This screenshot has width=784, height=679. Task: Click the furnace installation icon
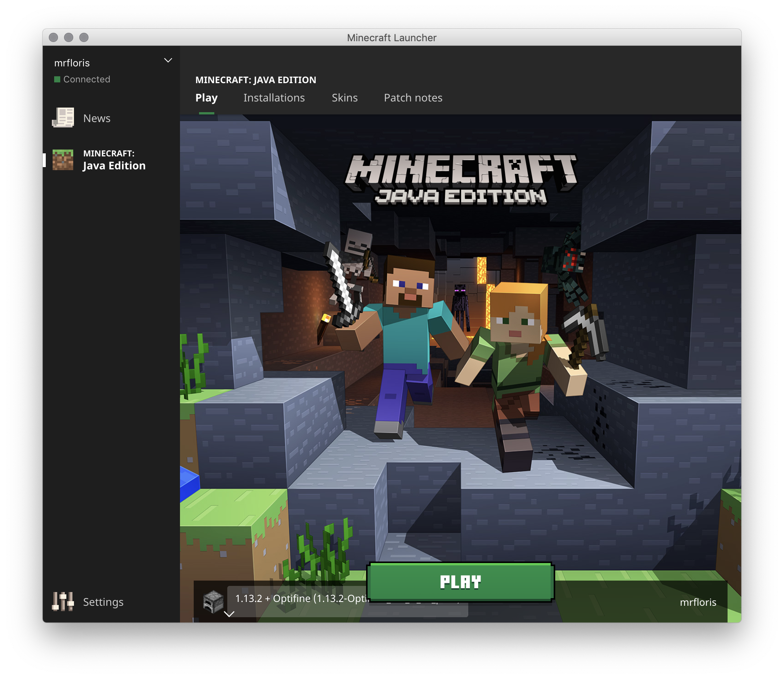pos(213,601)
